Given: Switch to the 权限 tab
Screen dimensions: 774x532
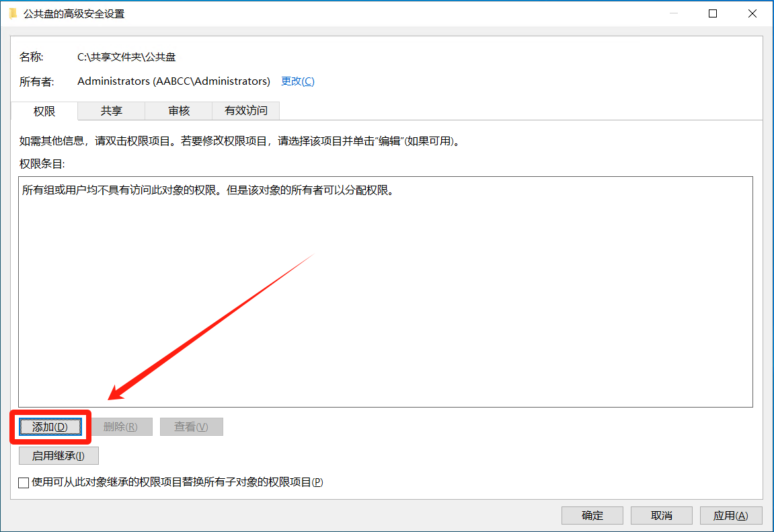Looking at the screenshot, I should (x=44, y=112).
